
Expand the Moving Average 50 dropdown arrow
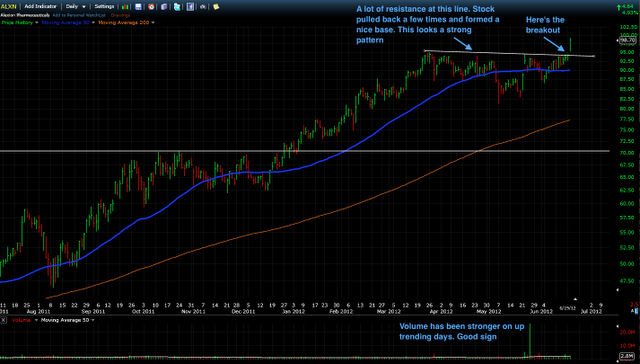point(93,23)
